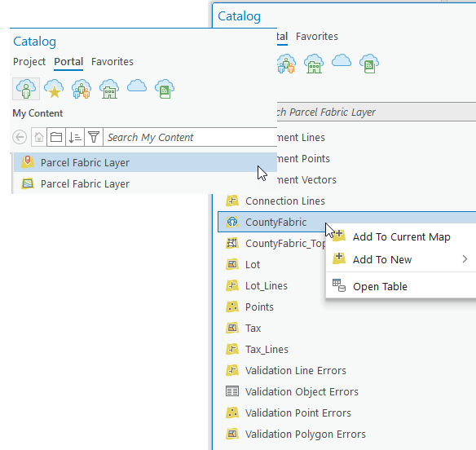The image size is (476, 450).
Task: Open My Organization building cloud icon in left catalog
Action: click(x=109, y=89)
